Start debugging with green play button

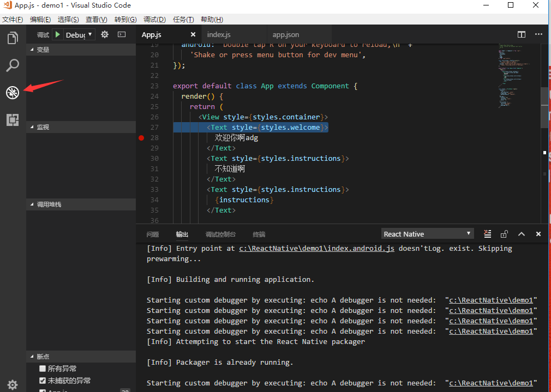coord(58,34)
